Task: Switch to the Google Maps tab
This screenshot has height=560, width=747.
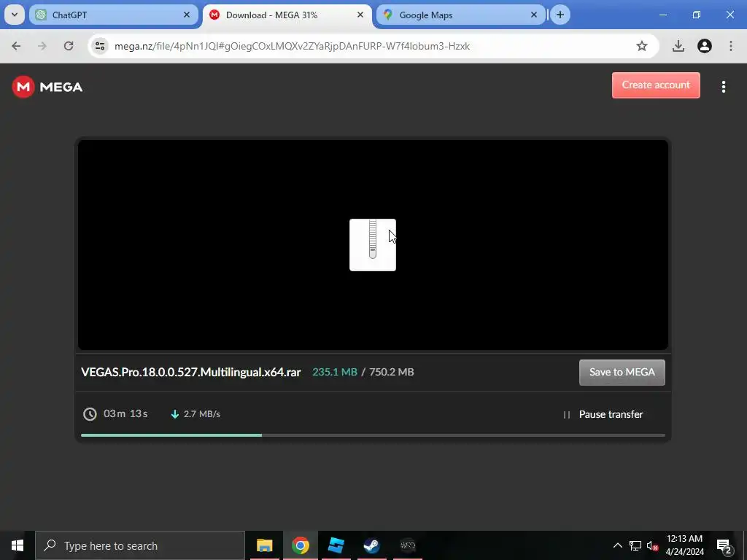Action: coord(460,15)
